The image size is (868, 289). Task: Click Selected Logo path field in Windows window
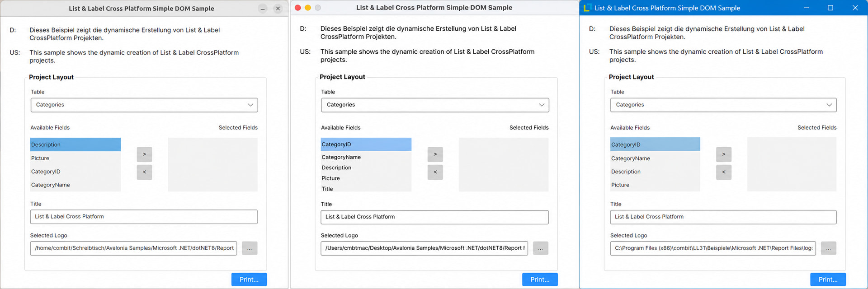tap(713, 248)
